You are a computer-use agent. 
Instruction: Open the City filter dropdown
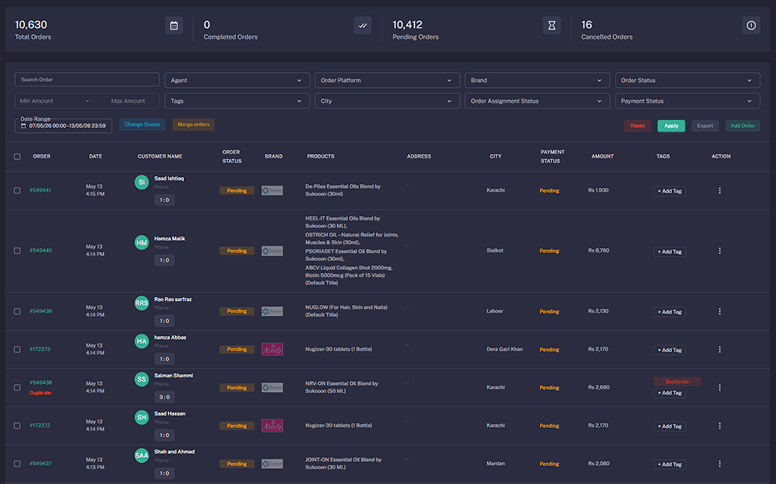[x=387, y=101]
